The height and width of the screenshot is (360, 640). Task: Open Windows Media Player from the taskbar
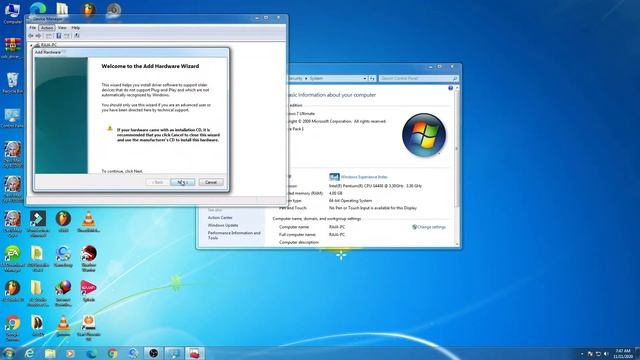pos(71,353)
